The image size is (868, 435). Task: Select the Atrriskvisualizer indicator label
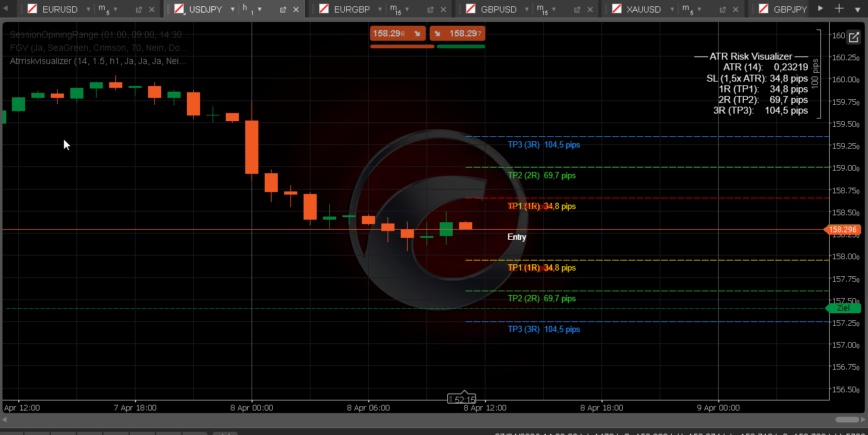tap(98, 61)
